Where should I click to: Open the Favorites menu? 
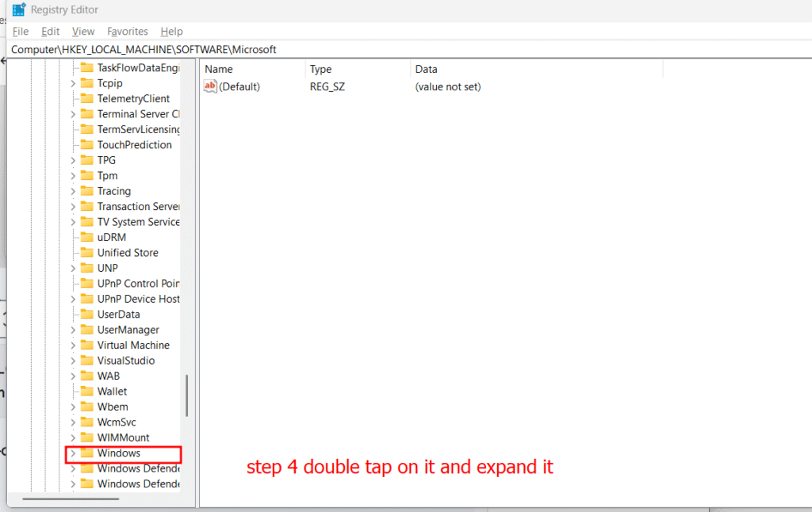[x=128, y=32]
